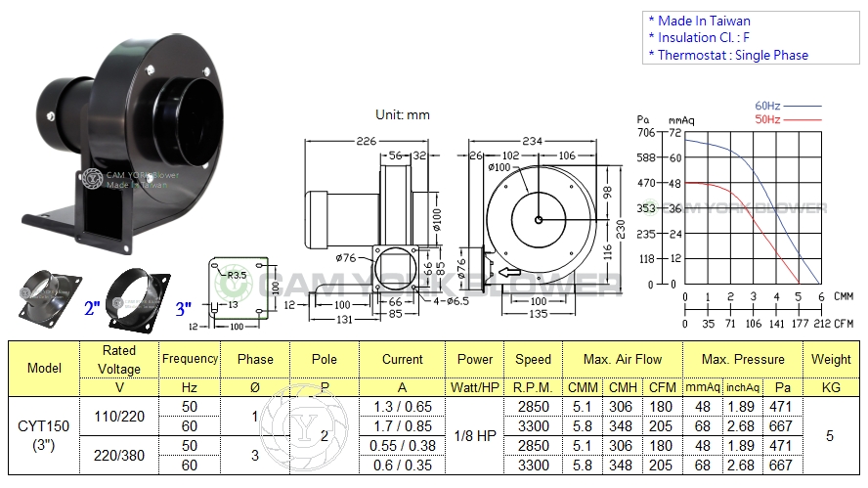The height and width of the screenshot is (488, 868).
Task: Select the 'KG' unit subheader
Action: [831, 387]
